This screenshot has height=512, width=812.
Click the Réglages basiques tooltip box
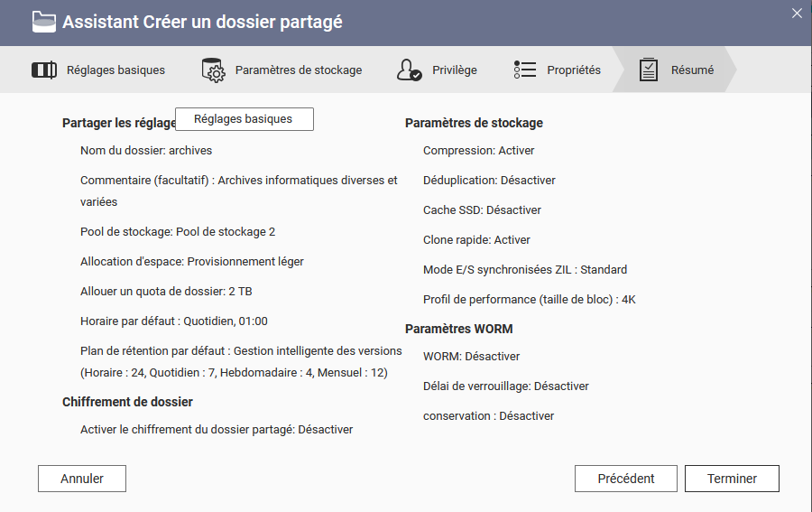244,119
